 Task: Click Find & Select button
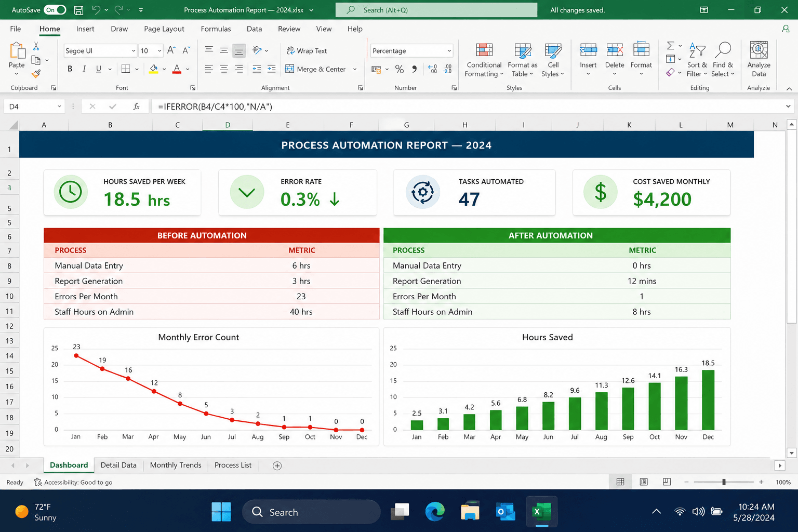[x=723, y=59]
